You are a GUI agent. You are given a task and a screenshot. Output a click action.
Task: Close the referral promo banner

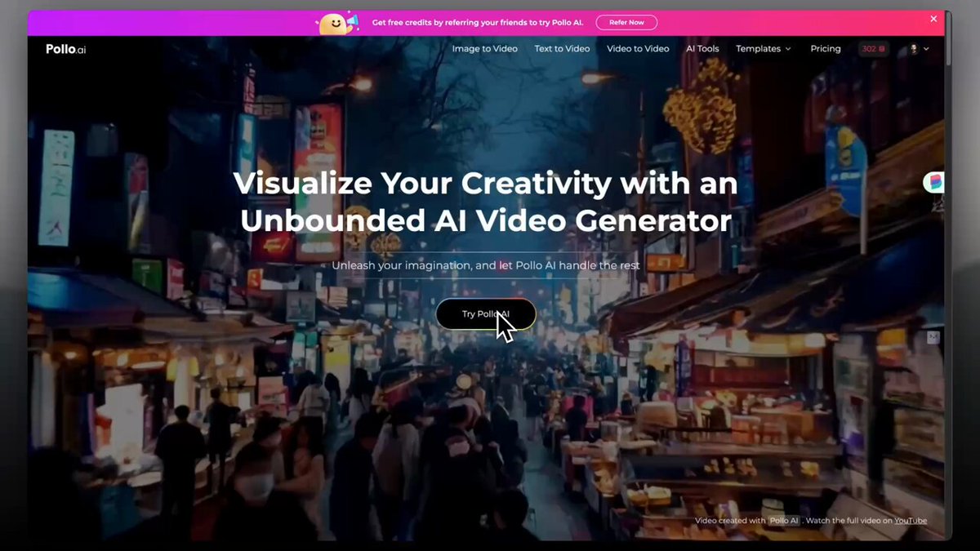[933, 19]
